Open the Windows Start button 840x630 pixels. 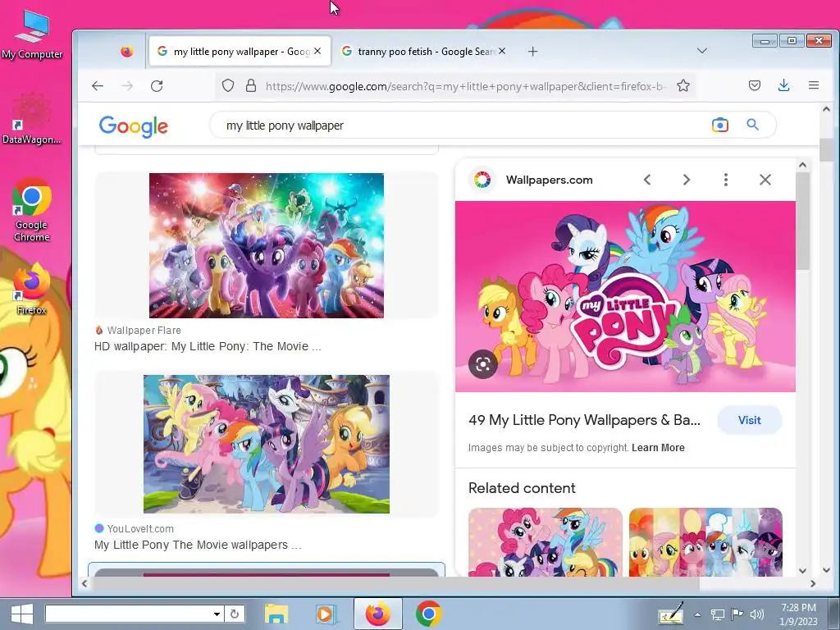coord(22,614)
